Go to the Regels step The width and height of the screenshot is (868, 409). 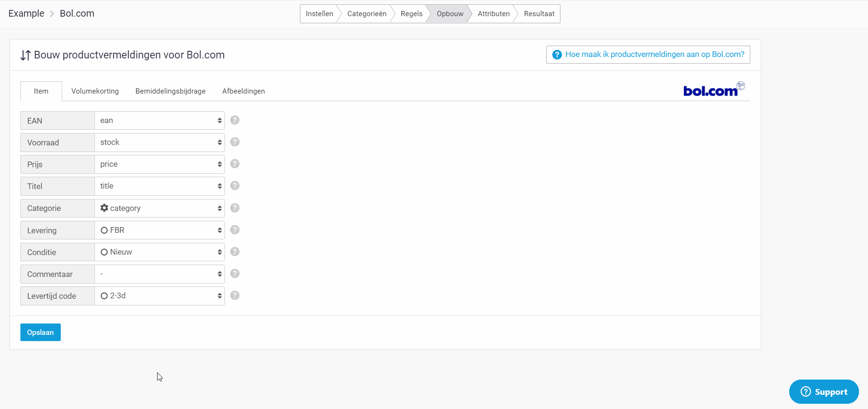coord(411,14)
